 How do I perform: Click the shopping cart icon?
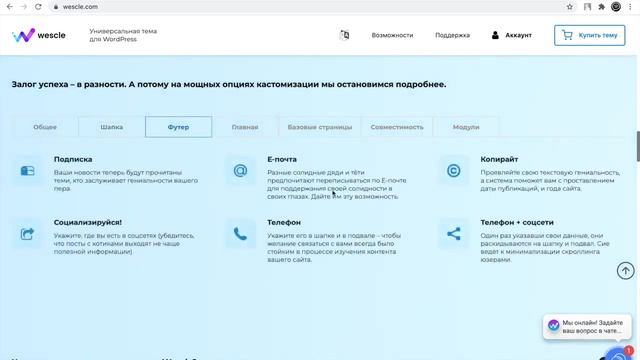coord(567,35)
